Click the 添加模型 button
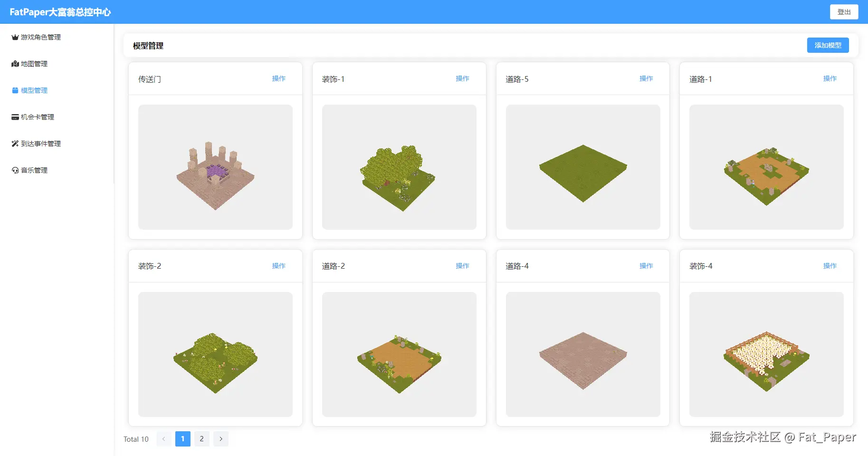Viewport: 868px width, 456px height. [x=828, y=45]
